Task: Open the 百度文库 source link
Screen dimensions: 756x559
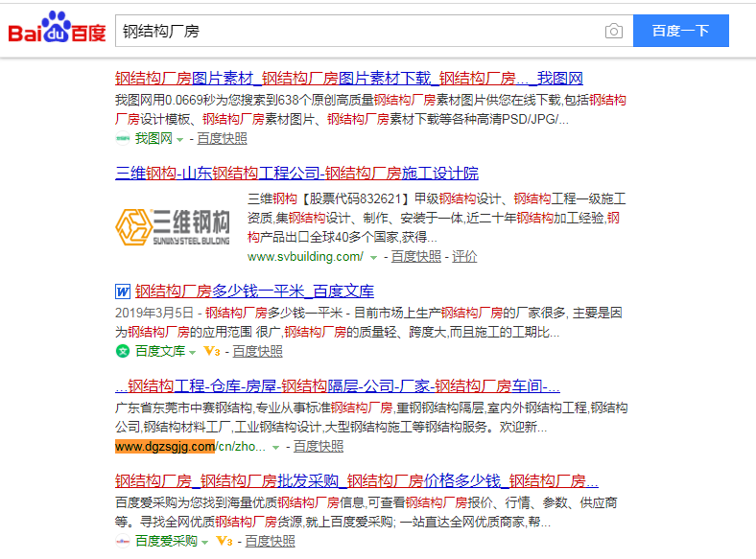Action: 160,351
